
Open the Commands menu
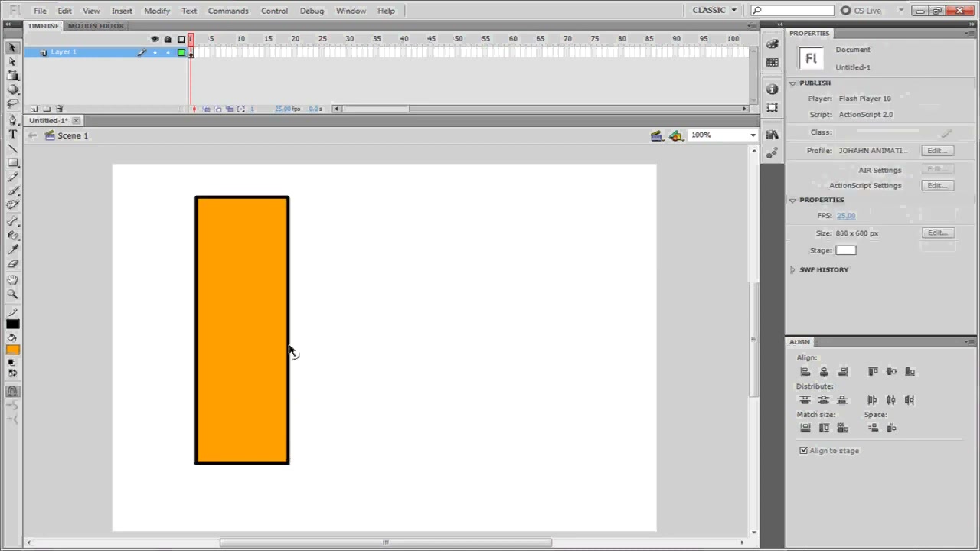[228, 11]
